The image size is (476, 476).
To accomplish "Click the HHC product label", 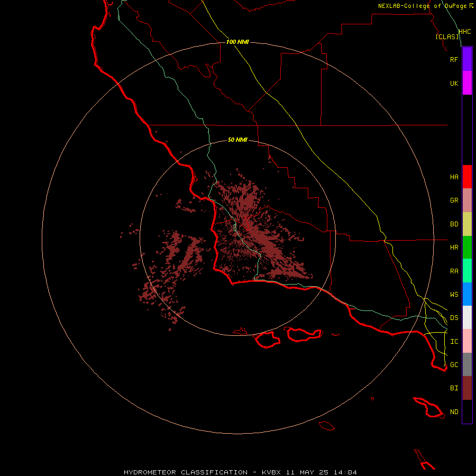I will [464, 32].
